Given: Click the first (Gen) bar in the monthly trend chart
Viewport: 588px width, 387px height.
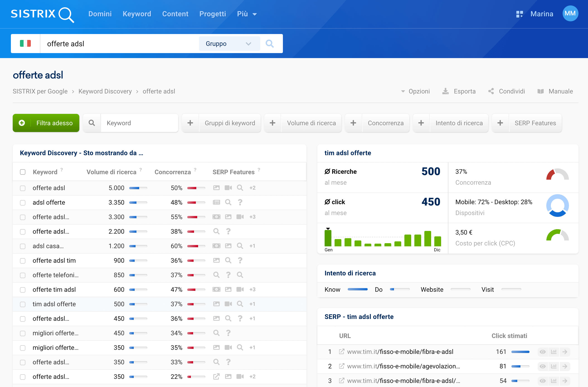Looking at the screenshot, I should click(x=328, y=238).
